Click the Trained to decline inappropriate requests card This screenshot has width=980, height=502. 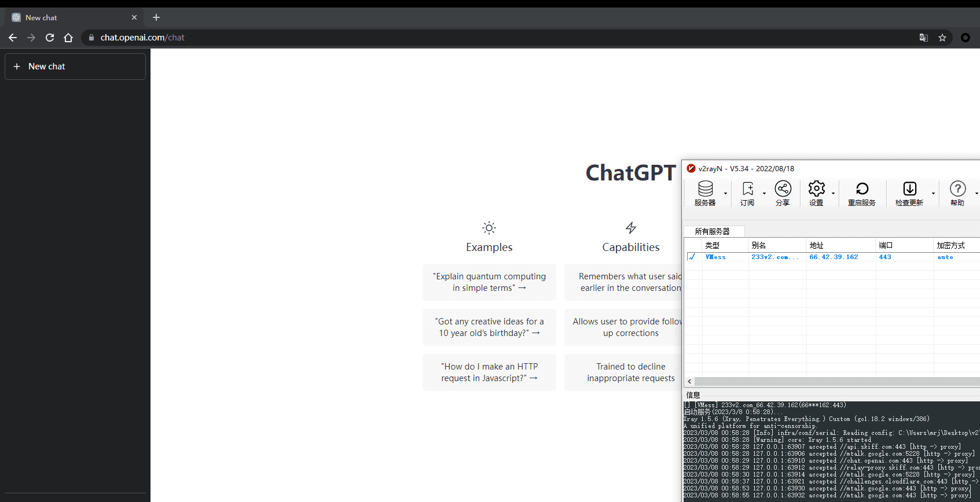coord(623,372)
